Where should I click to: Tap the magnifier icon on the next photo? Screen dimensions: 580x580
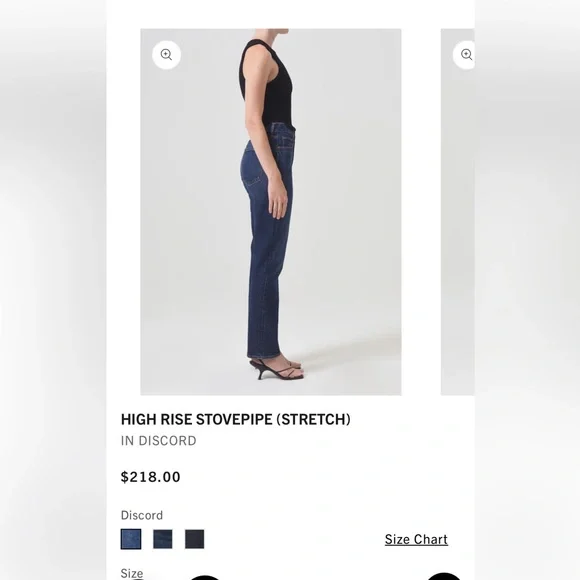[464, 55]
